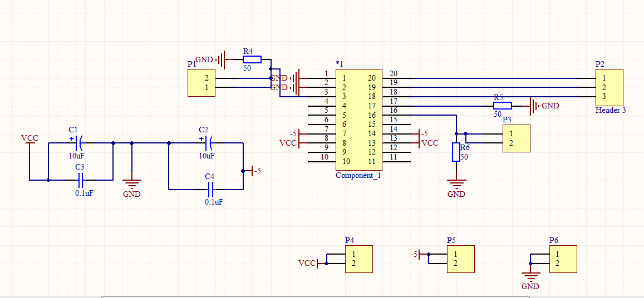Click the P1 designator label

[x=191, y=64]
